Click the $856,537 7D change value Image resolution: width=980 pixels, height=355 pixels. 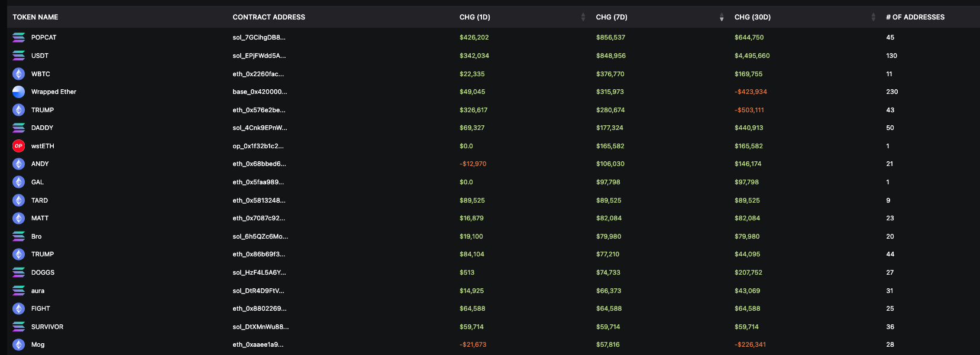coord(611,37)
